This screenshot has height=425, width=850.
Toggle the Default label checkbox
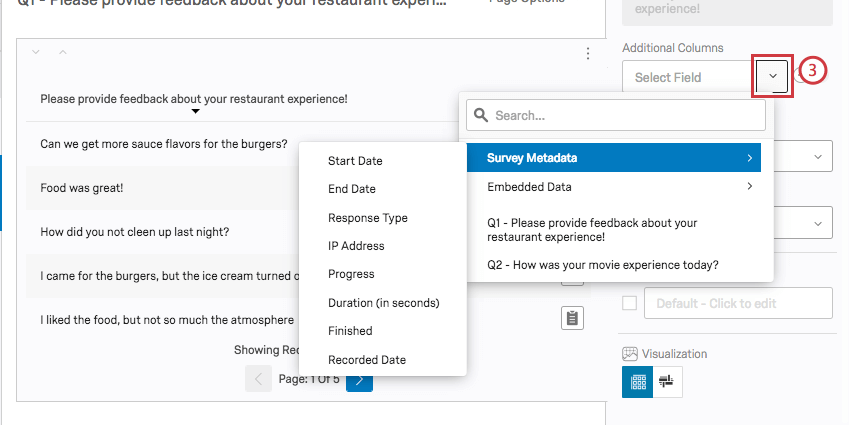point(629,303)
